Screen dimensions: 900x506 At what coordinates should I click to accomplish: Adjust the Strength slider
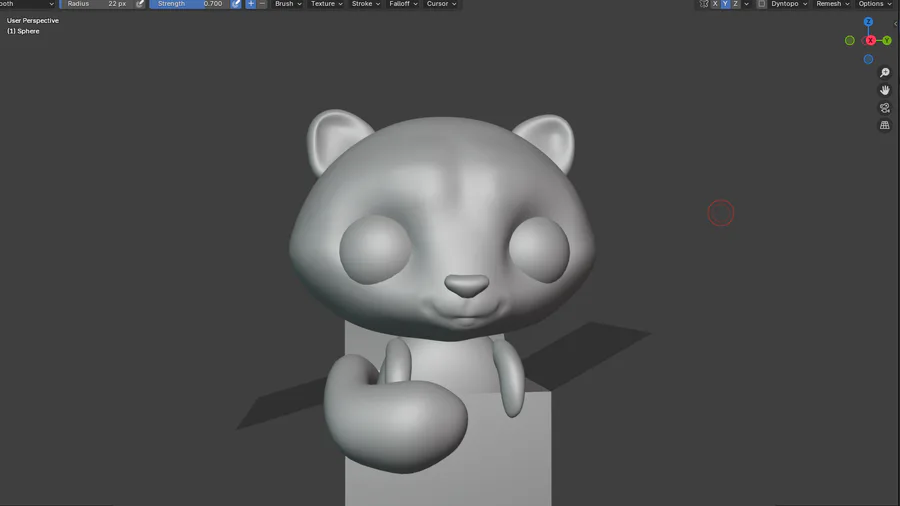[189, 4]
